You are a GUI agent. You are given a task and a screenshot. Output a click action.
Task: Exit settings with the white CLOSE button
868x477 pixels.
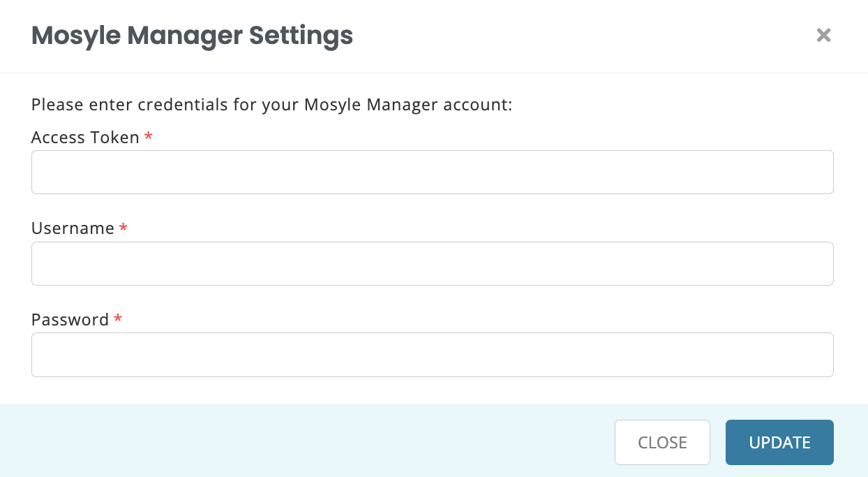click(662, 442)
